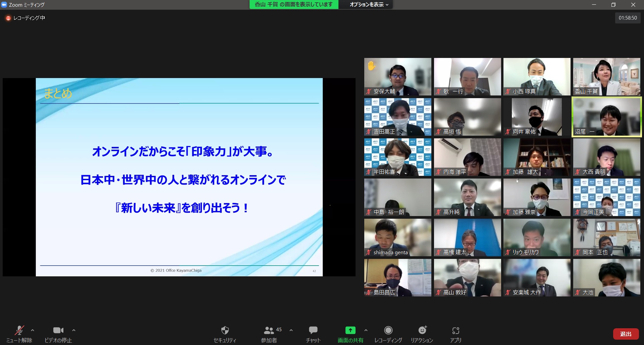Image resolution: width=644 pixels, height=345 pixels.
Task: Click muted mic icon on 高山 敦好 tile
Action: pos(438,292)
